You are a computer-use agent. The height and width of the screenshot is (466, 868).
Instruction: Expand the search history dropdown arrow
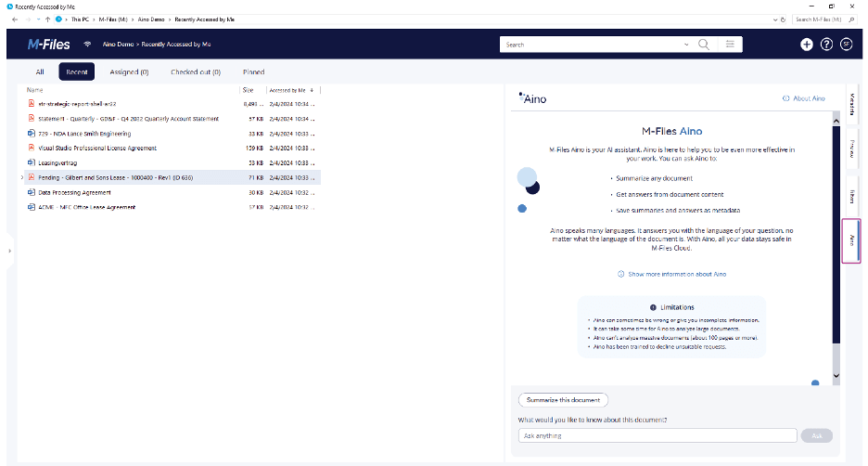coord(686,44)
